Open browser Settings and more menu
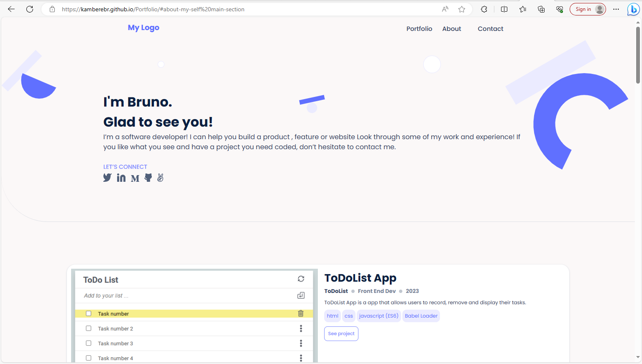Screen dimensions: 642x364 (x=616, y=9)
